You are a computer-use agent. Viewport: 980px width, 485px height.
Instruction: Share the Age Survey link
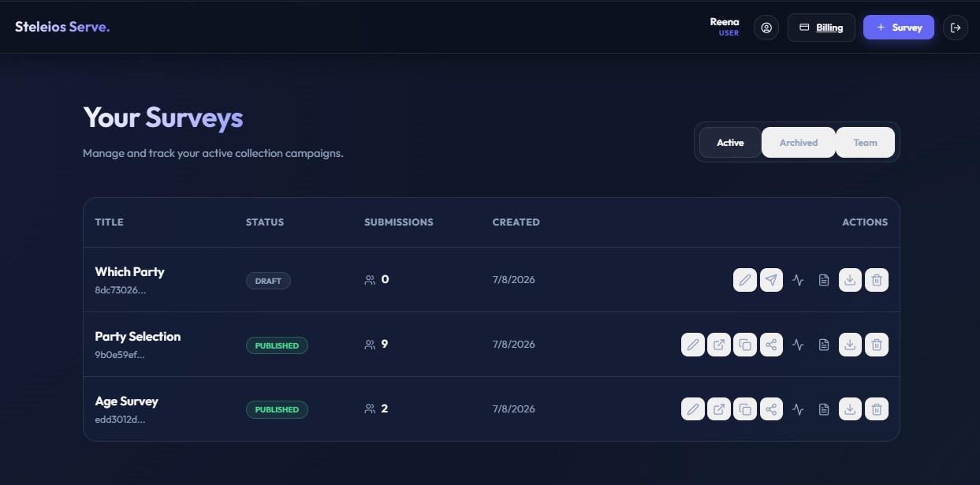point(772,409)
